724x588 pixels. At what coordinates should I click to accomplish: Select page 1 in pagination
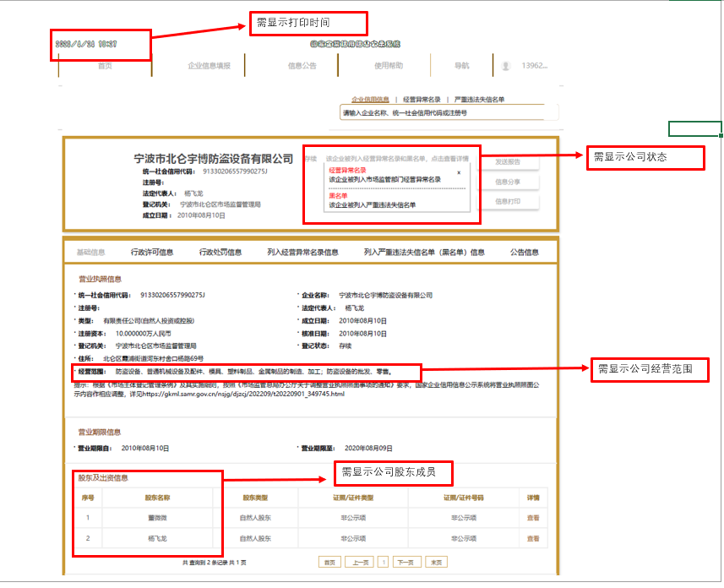point(384,562)
